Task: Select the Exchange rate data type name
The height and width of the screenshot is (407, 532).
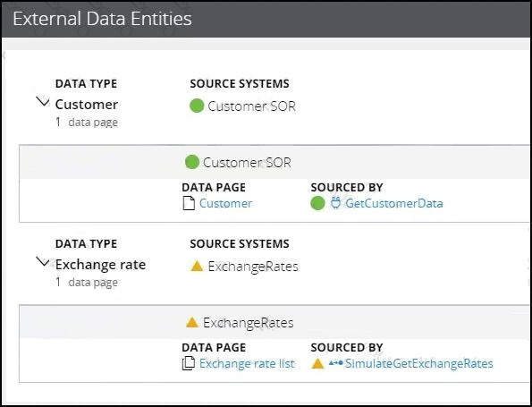Action: pos(100,265)
